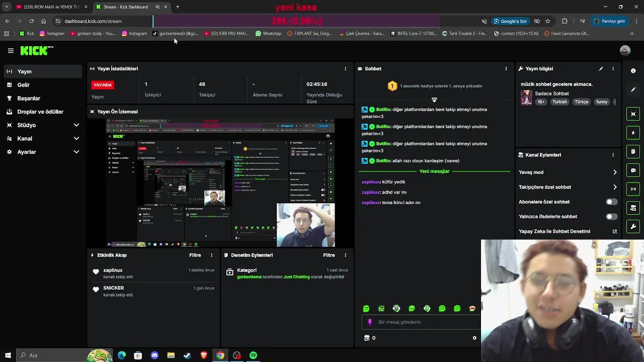Open the Tank Trouble 2 bookmark
Screen dimensions: 644x362
pyautogui.click(x=464, y=34)
